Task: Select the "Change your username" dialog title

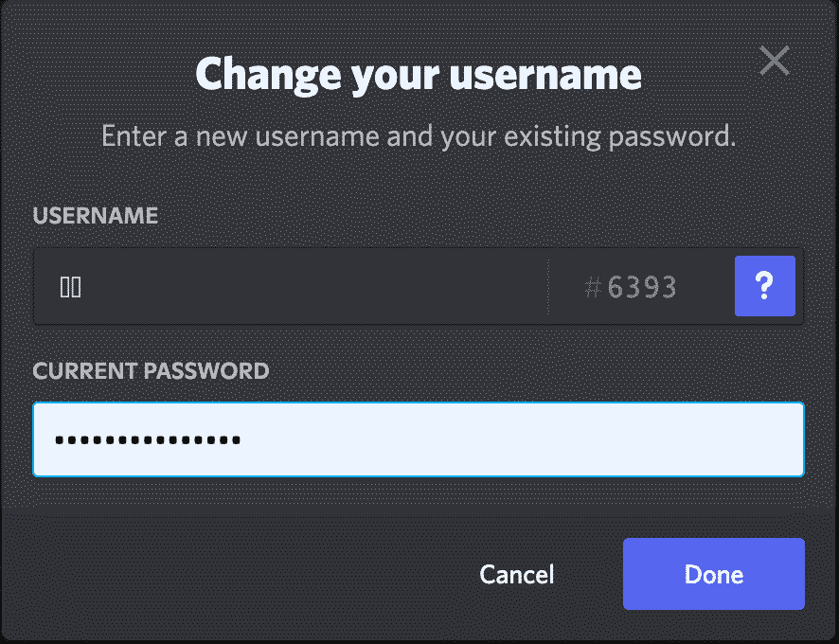Action: pos(419,74)
